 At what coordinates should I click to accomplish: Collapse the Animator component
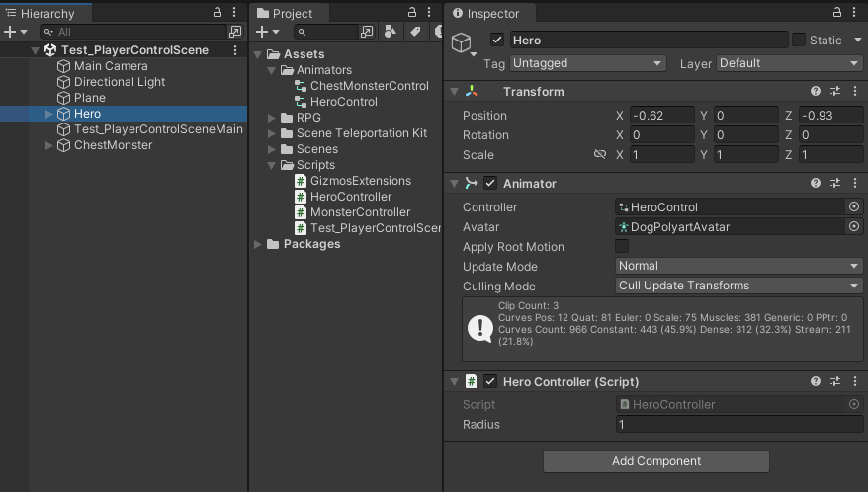point(455,183)
